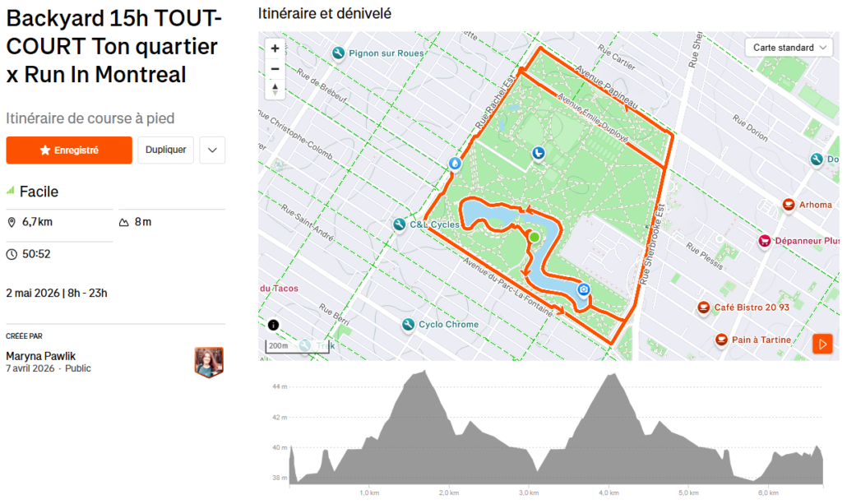Expand the chevron menu next to Dupliquer
Viewport: 847px width, 504px height.
pyautogui.click(x=212, y=150)
